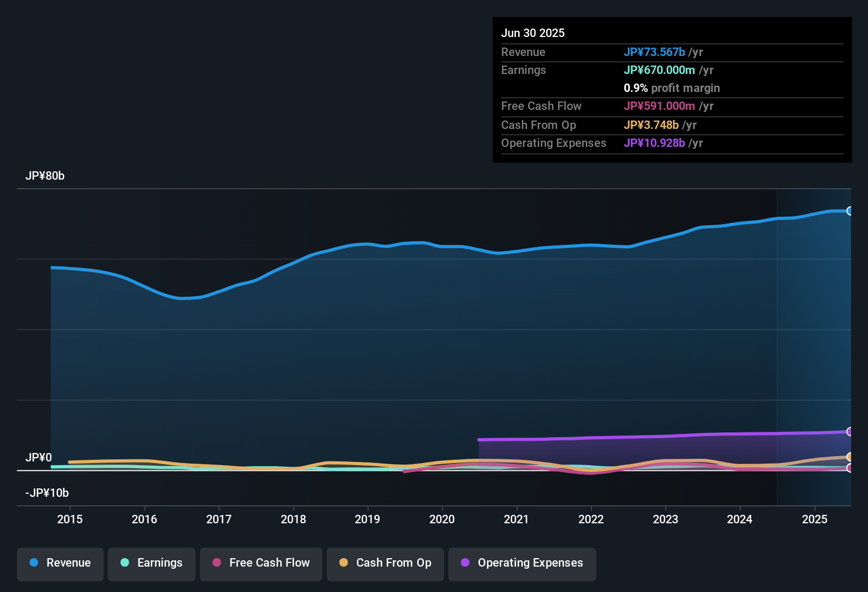Click the 0.9% profit margin text
Image resolution: width=868 pixels, height=592 pixels.
671,88
